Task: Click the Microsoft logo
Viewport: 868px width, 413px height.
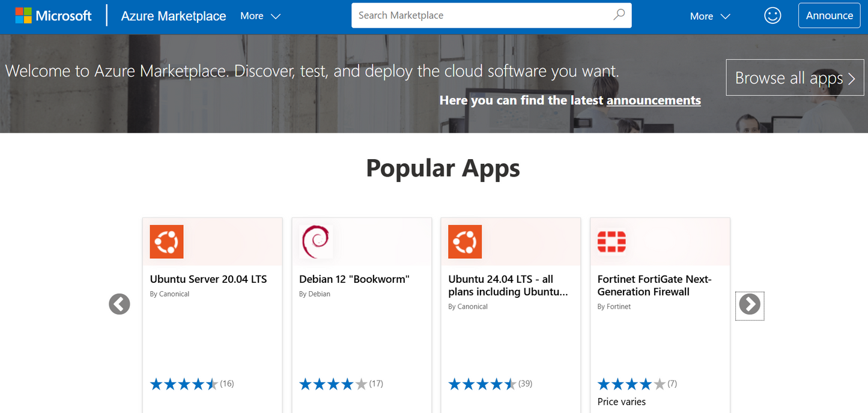Action: click(53, 16)
